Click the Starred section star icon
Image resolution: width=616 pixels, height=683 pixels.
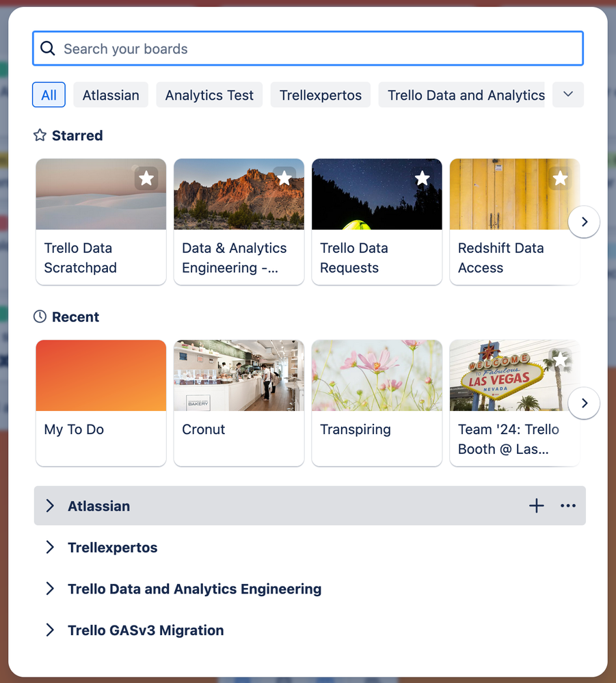pyautogui.click(x=40, y=135)
